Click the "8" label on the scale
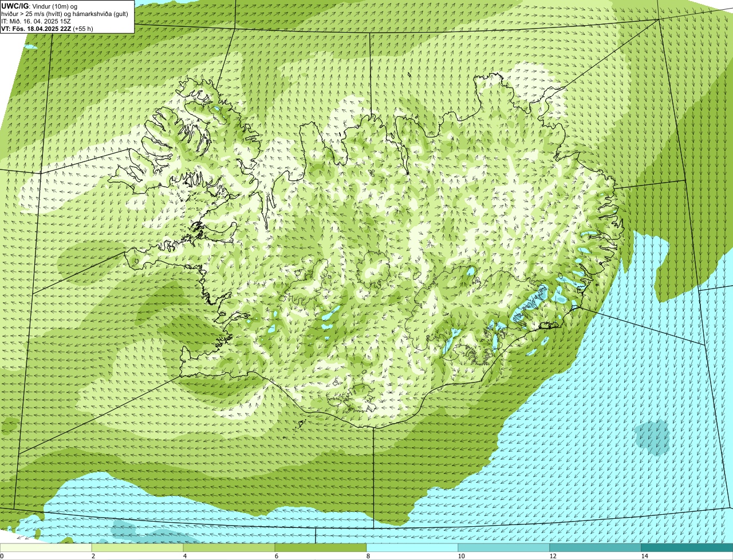This screenshot has width=733, height=560. click(x=368, y=556)
